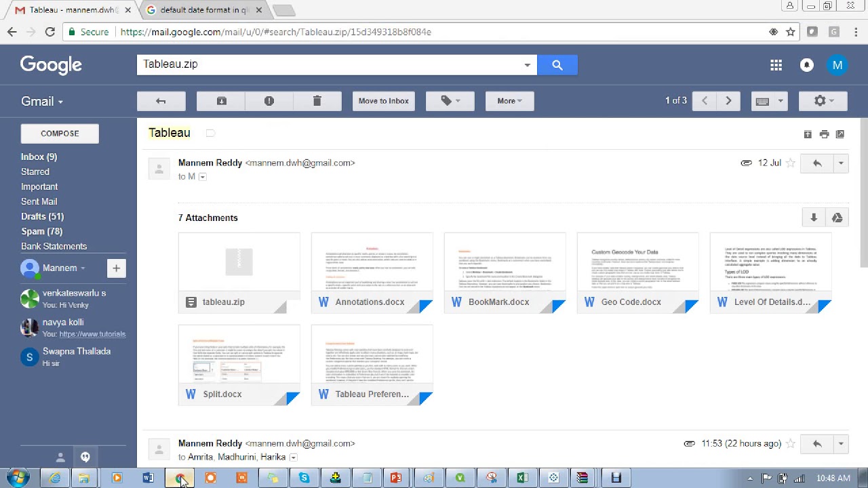Open the Annotations.docx attachment

point(372,272)
